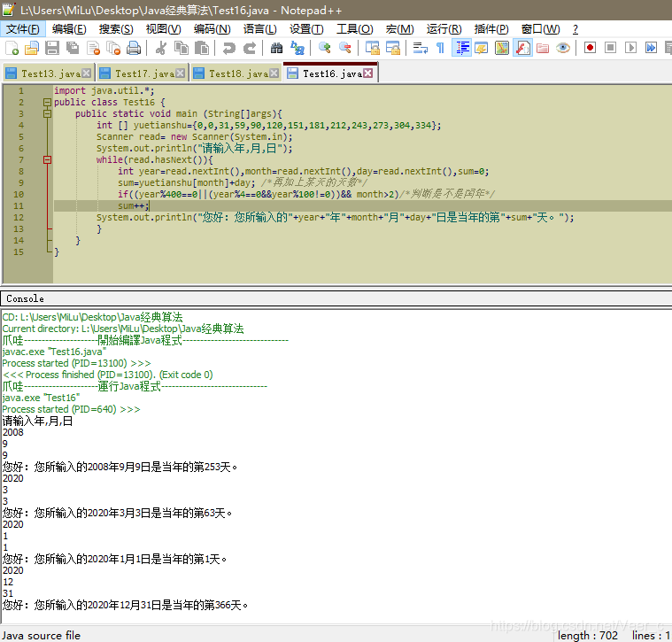Click the Print toolbar icon
Image resolution: width=672 pixels, height=642 pixels.
click(134, 48)
